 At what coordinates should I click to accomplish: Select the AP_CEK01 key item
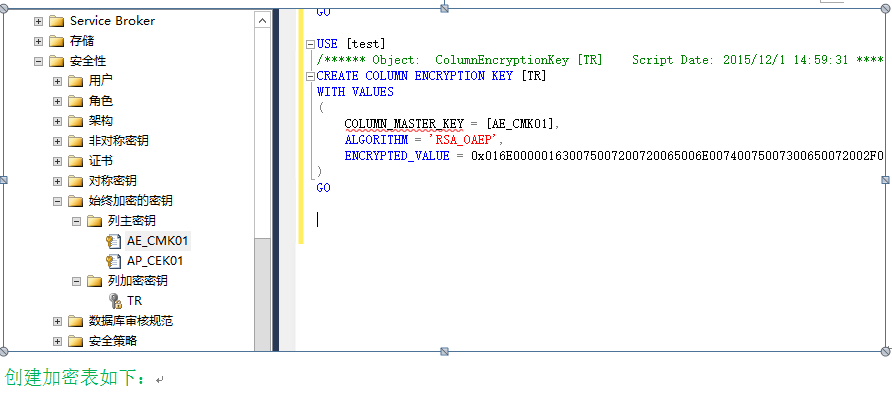[155, 261]
